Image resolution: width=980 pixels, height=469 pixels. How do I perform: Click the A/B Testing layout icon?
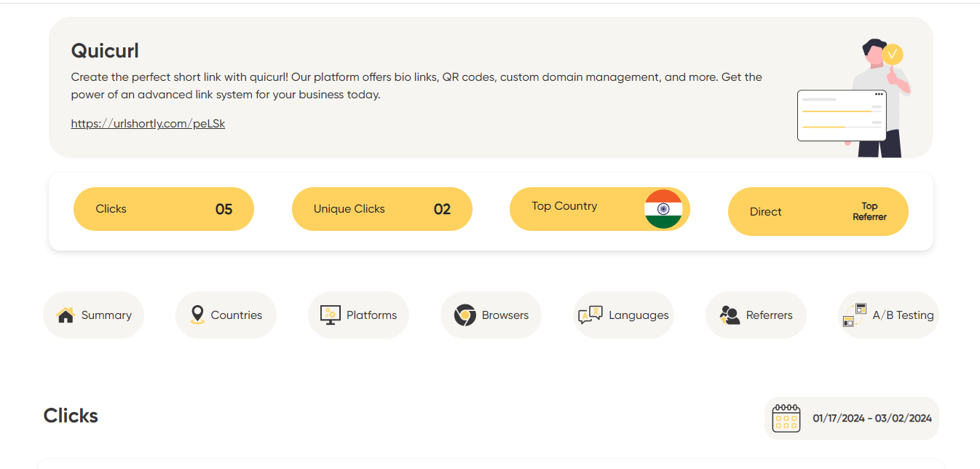pyautogui.click(x=854, y=315)
